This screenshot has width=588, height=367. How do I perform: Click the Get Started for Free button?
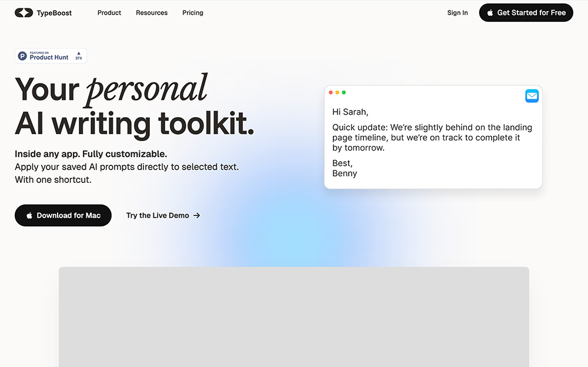526,12
